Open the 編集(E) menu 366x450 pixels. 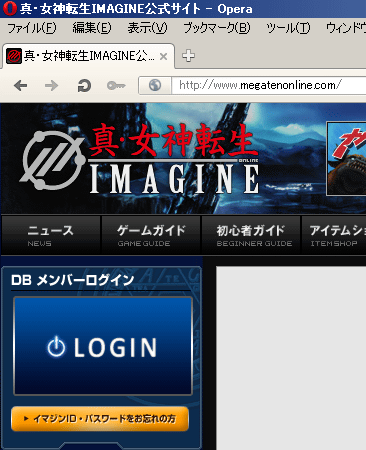[x=92, y=28]
